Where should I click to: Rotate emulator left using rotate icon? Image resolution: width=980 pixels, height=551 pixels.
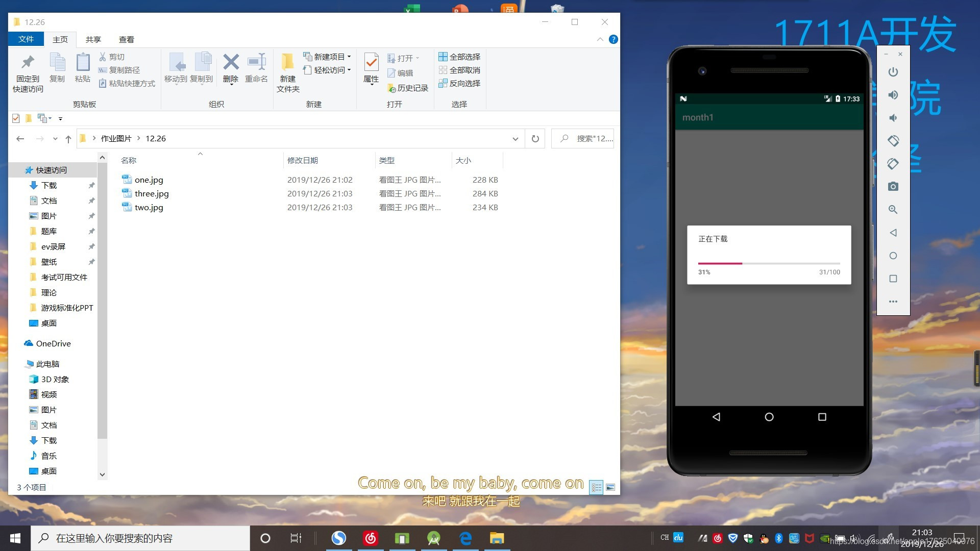pyautogui.click(x=893, y=141)
